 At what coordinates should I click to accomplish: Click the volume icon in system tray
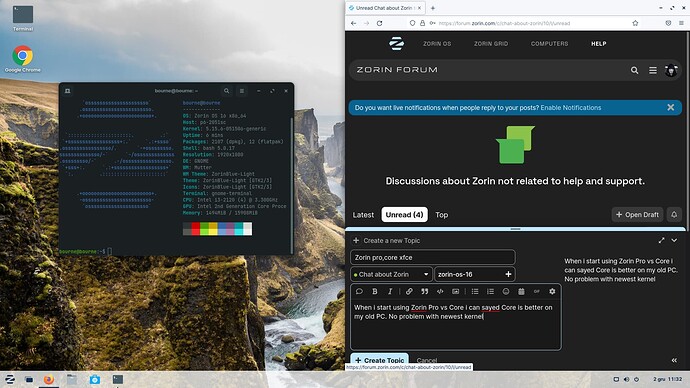point(626,379)
